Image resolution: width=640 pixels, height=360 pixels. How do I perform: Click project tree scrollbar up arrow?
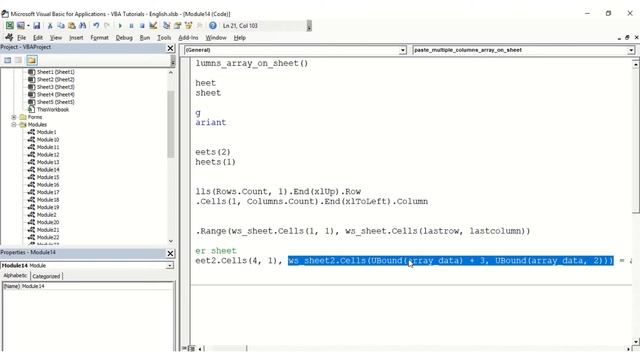click(171, 72)
